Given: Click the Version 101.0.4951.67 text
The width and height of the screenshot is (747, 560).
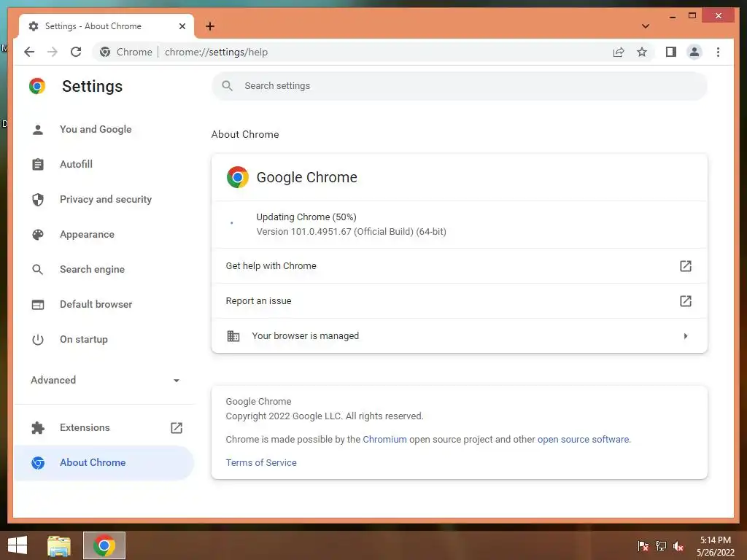Looking at the screenshot, I should click(351, 231).
